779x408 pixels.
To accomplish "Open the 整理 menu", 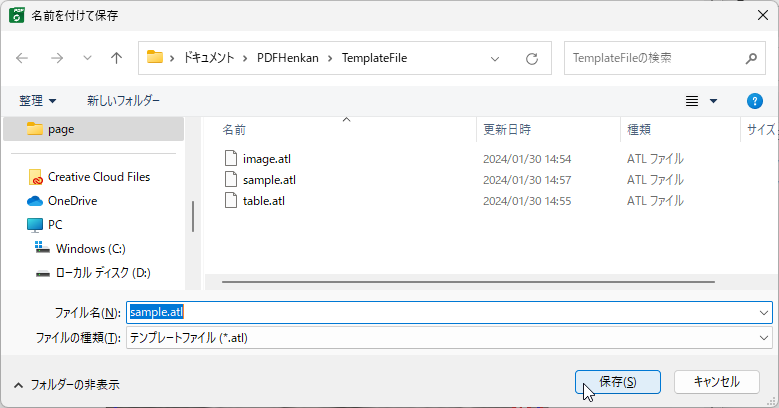I will click(x=37, y=101).
